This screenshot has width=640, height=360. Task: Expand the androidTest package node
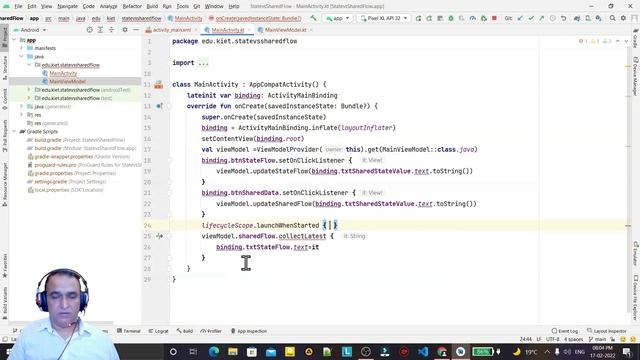point(29,90)
